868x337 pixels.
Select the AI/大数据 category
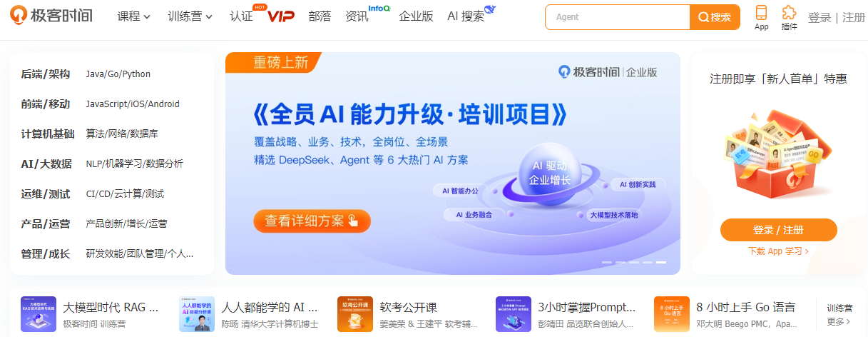pos(46,164)
